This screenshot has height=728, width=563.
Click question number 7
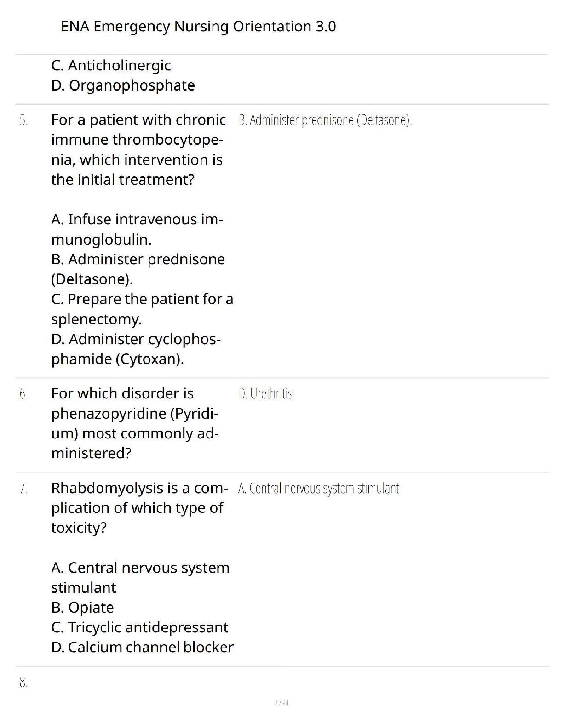click(23, 489)
